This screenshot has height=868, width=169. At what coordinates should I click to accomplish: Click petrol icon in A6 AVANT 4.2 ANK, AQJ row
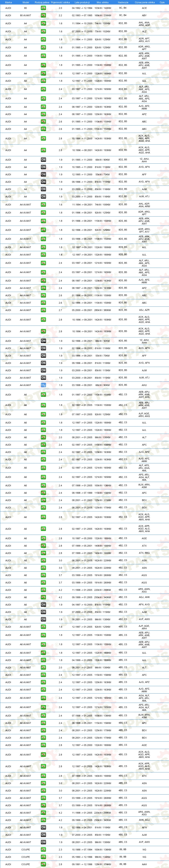pos(43,820)
